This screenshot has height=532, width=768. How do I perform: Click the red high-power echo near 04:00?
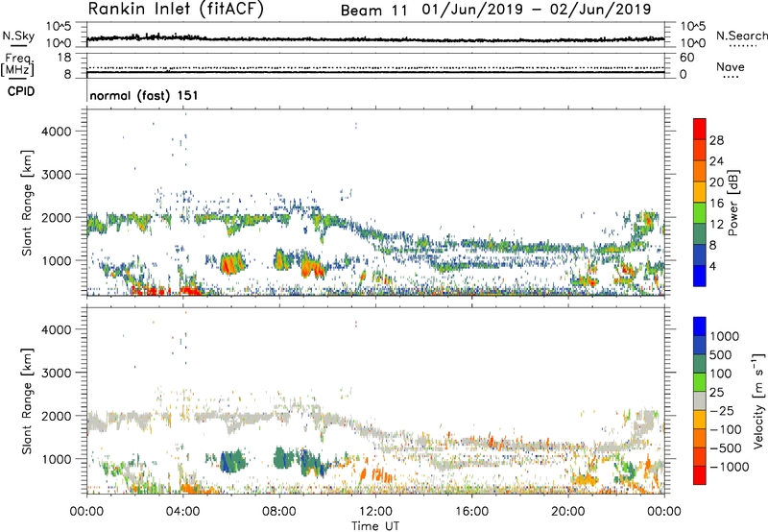(x=190, y=291)
